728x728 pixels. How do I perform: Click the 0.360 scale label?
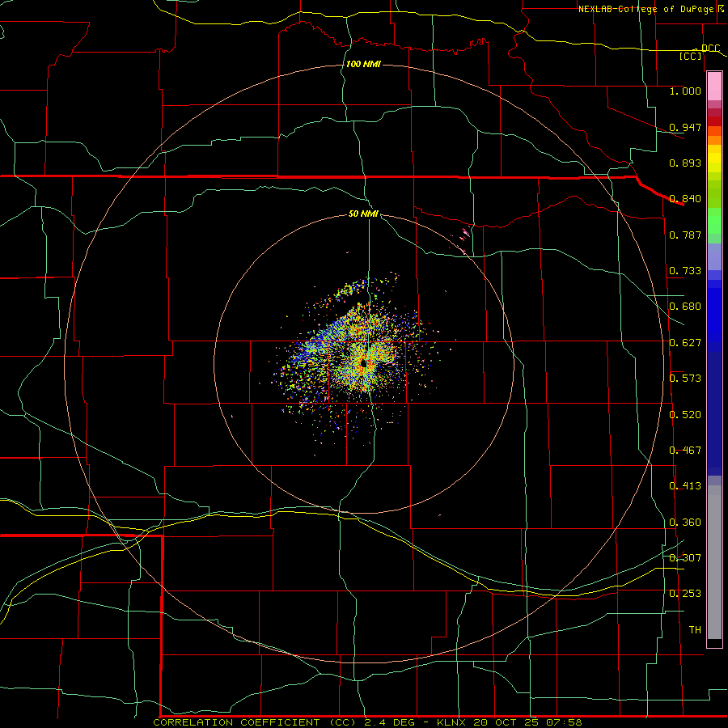pyautogui.click(x=685, y=523)
